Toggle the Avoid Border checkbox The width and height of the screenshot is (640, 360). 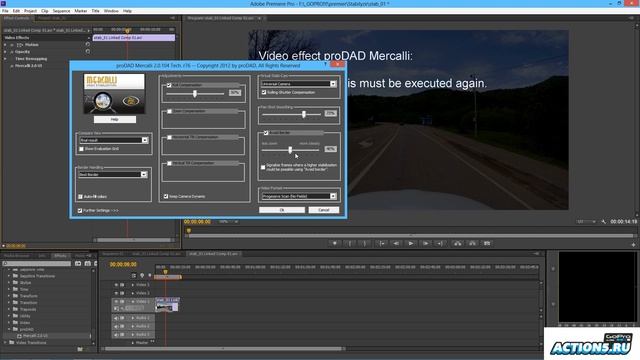coord(266,133)
